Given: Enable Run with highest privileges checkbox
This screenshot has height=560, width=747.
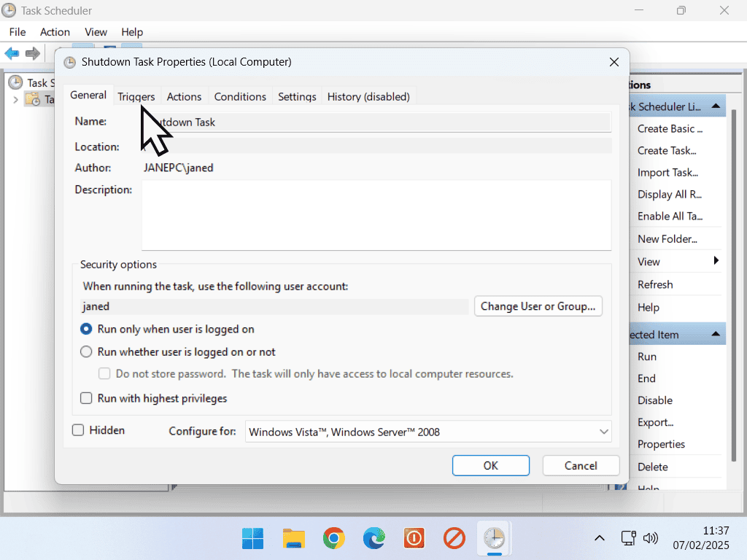Looking at the screenshot, I should pos(86,398).
